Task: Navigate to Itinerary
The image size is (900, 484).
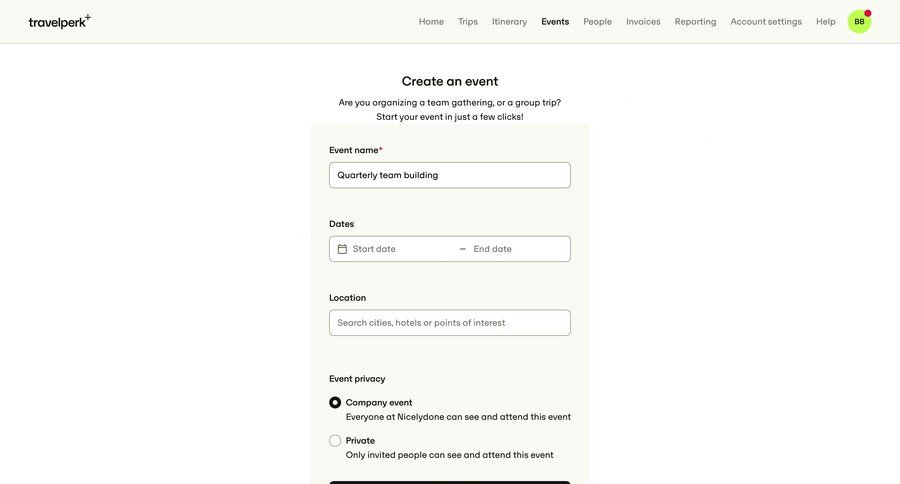Action: tap(509, 22)
